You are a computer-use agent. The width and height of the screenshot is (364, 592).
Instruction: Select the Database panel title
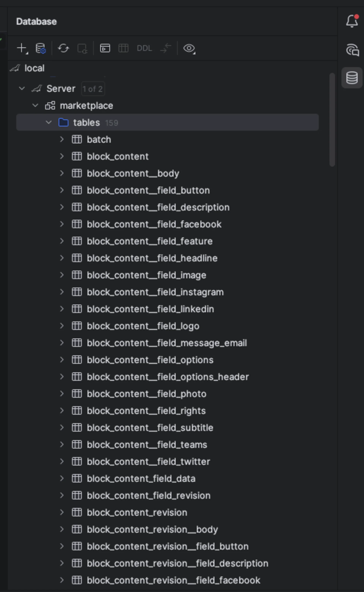(36, 21)
